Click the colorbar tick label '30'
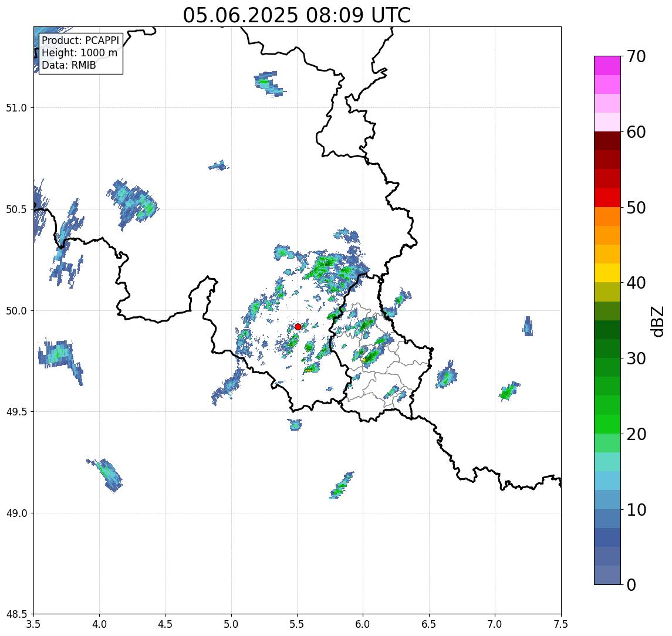672x636 pixels. [x=636, y=358]
